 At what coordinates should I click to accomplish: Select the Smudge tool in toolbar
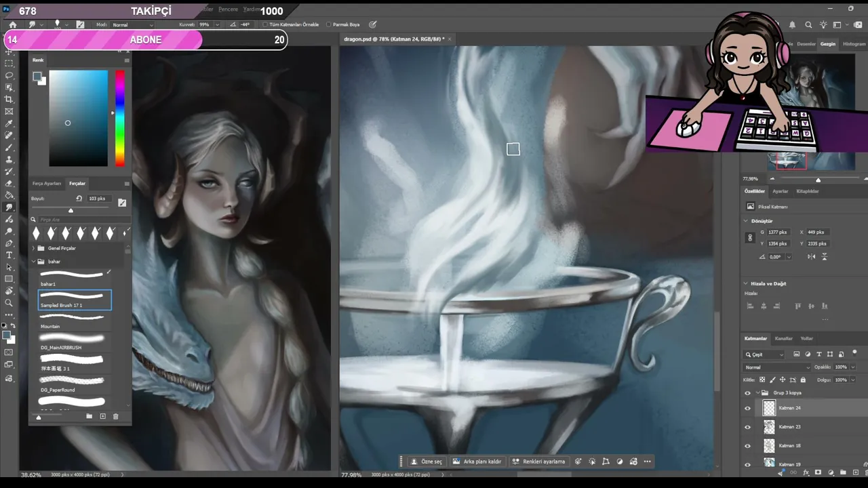(9, 207)
